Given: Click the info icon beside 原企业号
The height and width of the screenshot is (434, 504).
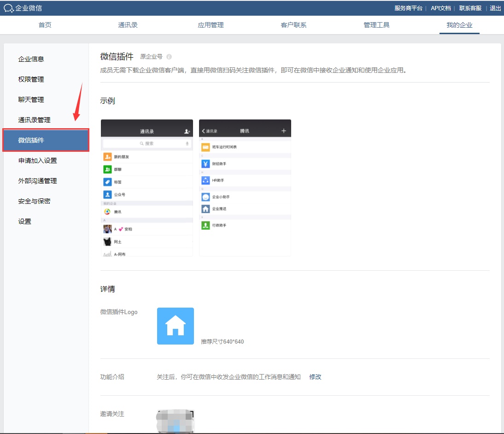Looking at the screenshot, I should coord(169,57).
